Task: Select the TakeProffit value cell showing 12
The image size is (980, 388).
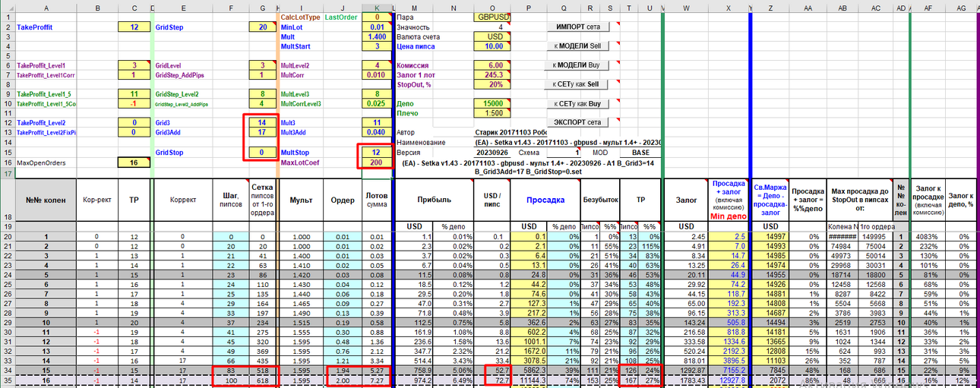Action: tap(134, 27)
